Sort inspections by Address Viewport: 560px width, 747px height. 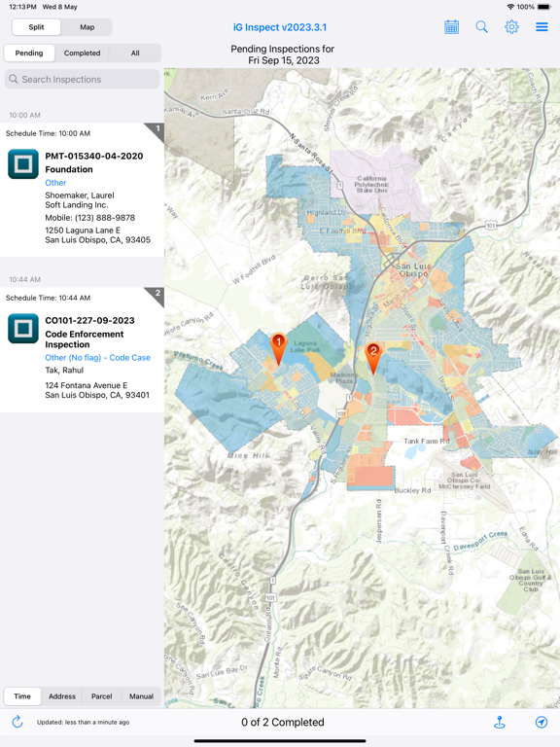click(x=62, y=696)
